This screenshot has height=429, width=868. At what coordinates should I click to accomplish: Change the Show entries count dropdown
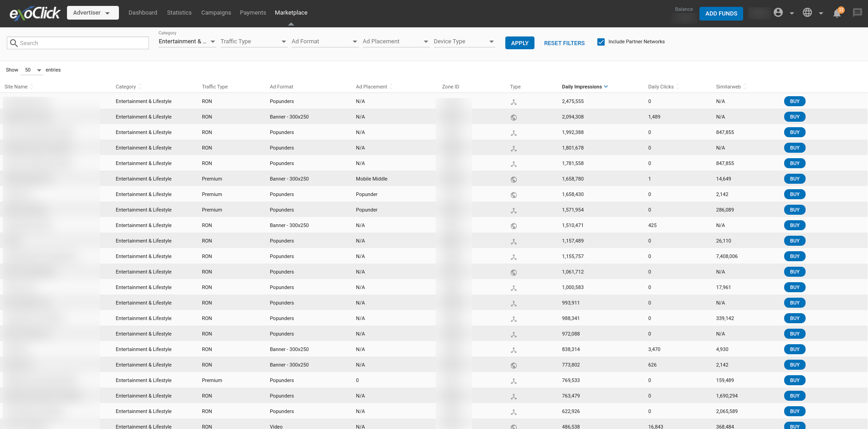33,70
